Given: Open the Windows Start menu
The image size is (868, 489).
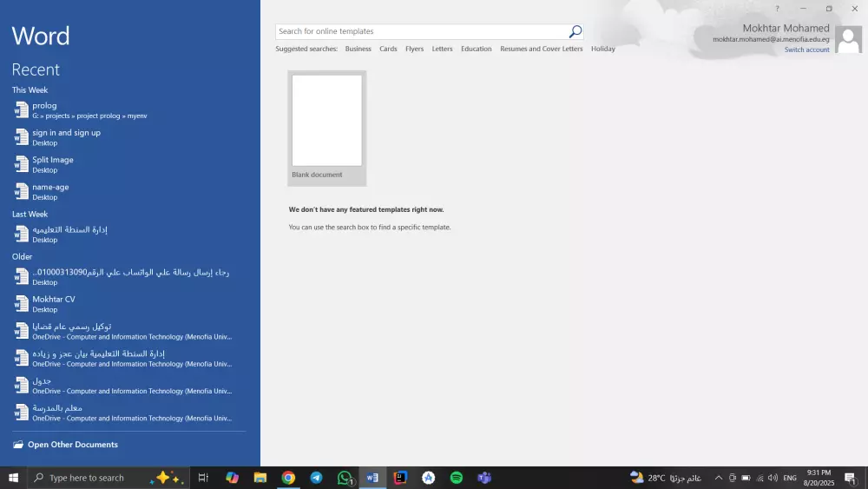Looking at the screenshot, I should pos(13,478).
